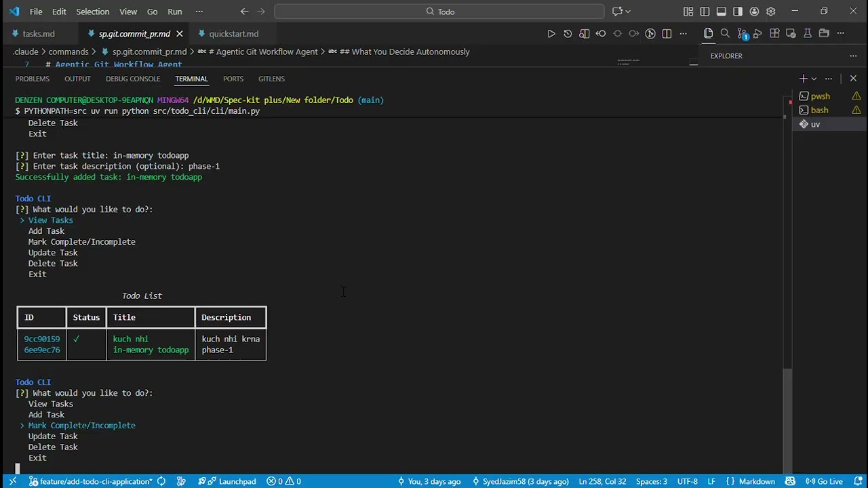This screenshot has width=868, height=488.
Task: Open Manage settings gear in title bar
Action: [770, 12]
